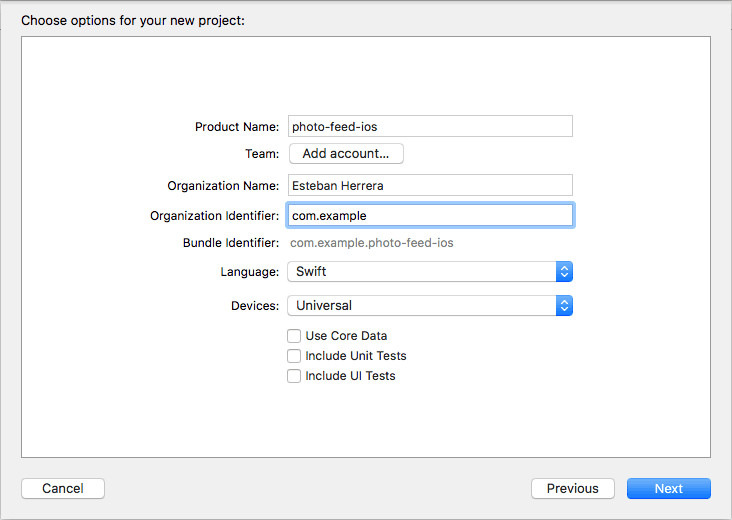This screenshot has width=732, height=520.
Task: Click the blue arrows icon on Devices selector
Action: [x=564, y=306]
